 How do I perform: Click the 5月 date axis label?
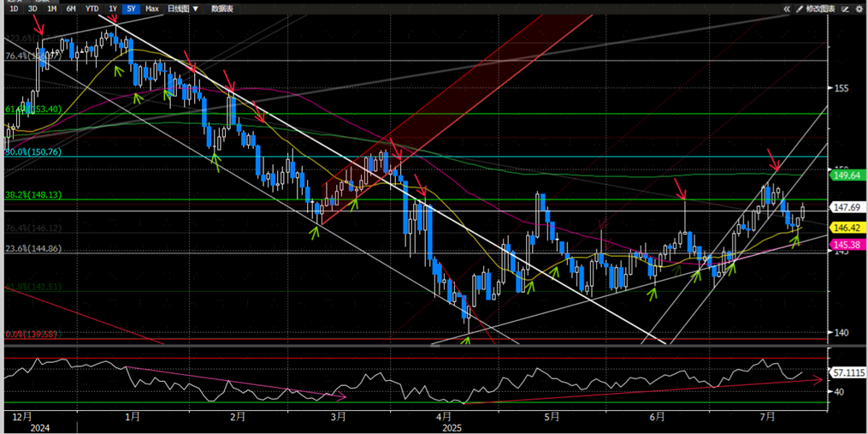click(551, 416)
